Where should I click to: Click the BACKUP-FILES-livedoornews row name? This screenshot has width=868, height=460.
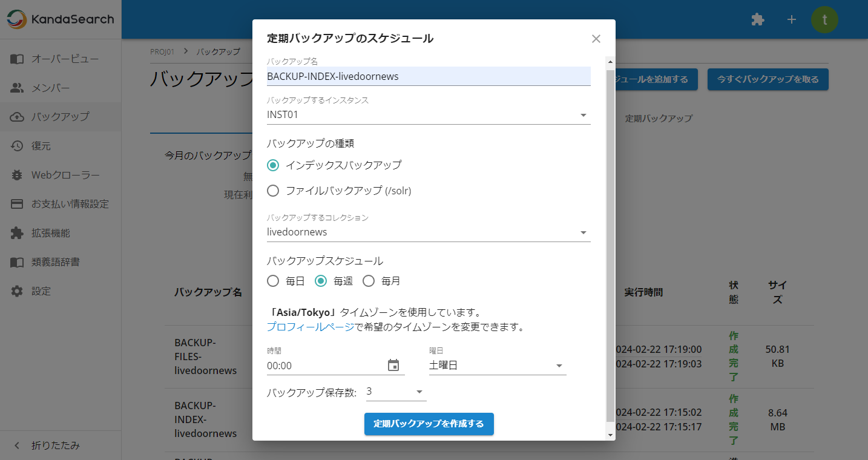point(206,356)
